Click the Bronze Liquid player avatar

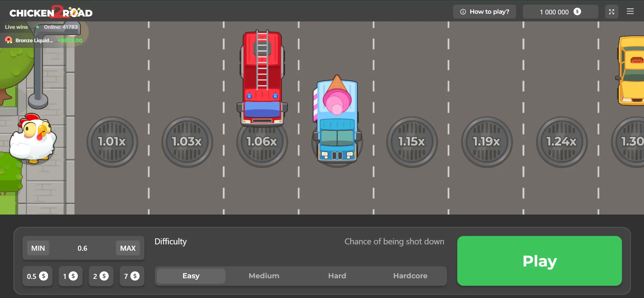tap(9, 40)
